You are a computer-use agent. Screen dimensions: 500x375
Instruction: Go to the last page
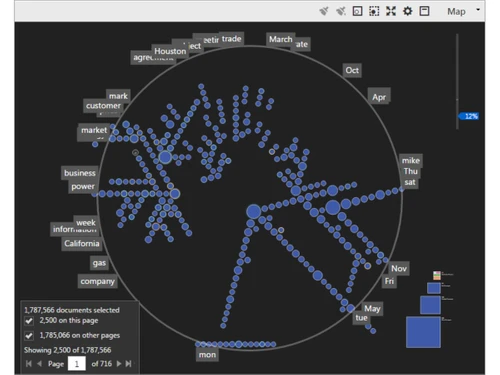point(128,364)
